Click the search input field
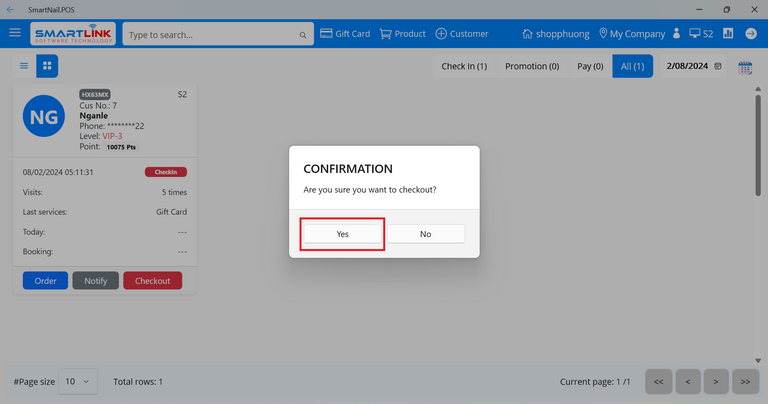Image resolution: width=768 pixels, height=404 pixels. click(212, 34)
